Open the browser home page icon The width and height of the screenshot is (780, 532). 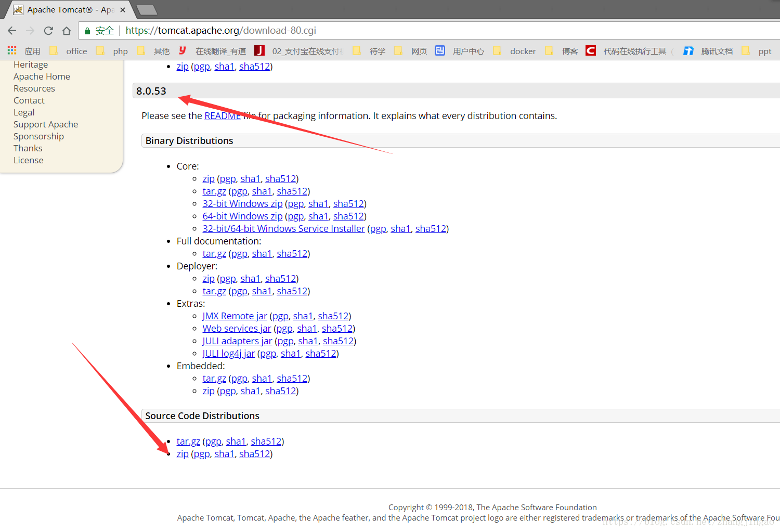[67, 31]
